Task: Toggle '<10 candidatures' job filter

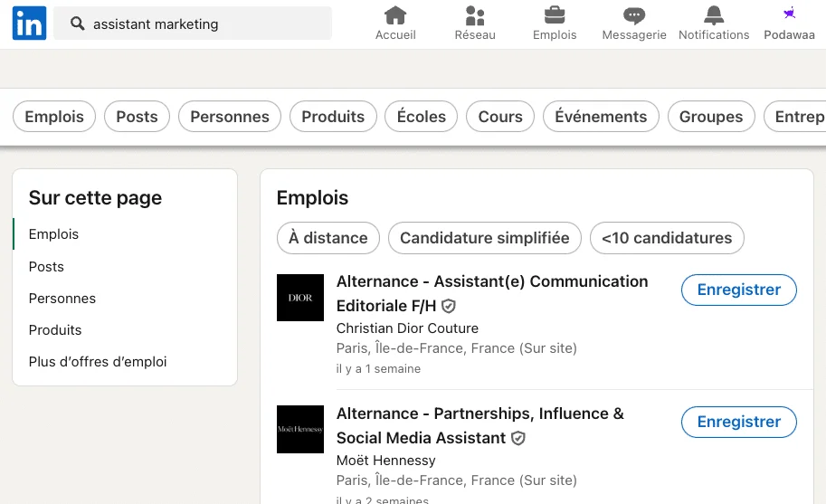Action: (x=667, y=238)
